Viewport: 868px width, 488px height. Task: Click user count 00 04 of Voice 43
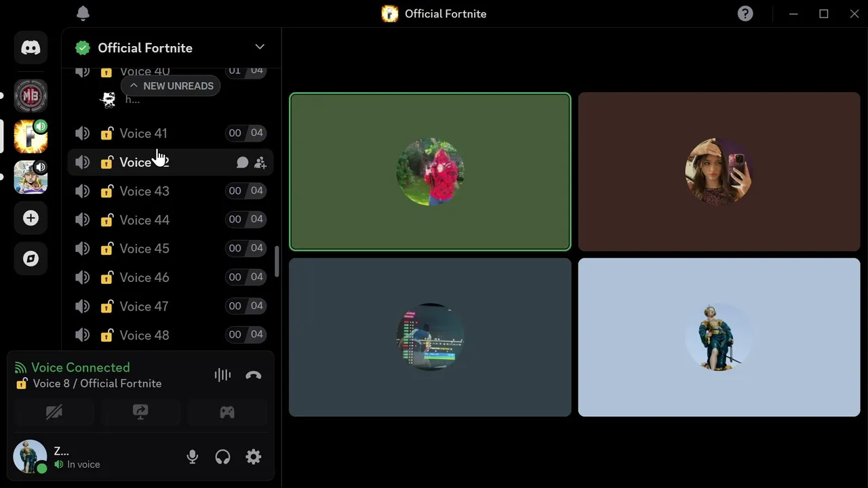click(x=245, y=191)
